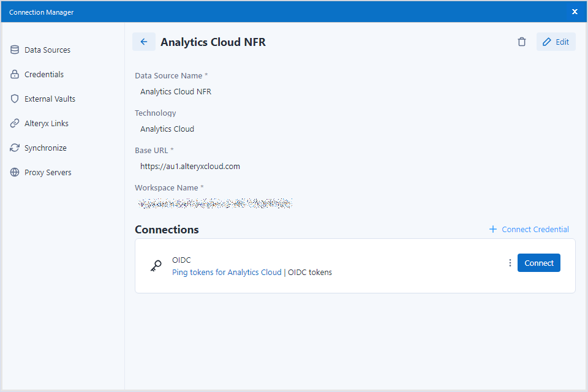Click the Base URL label

154,151
